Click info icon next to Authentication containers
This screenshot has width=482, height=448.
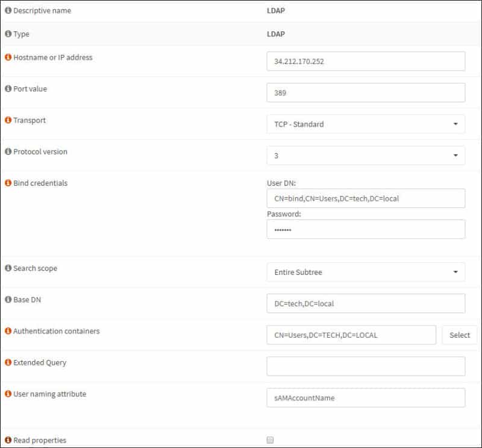8,331
